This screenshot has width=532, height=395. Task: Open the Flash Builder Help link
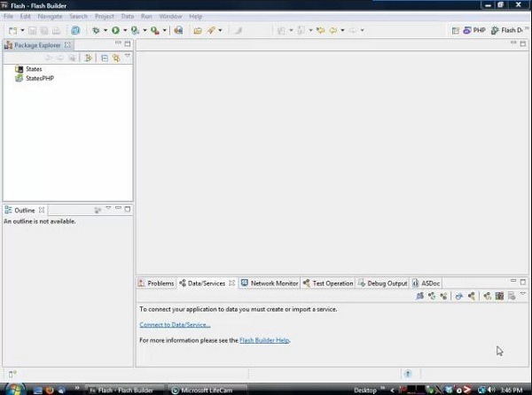point(264,340)
